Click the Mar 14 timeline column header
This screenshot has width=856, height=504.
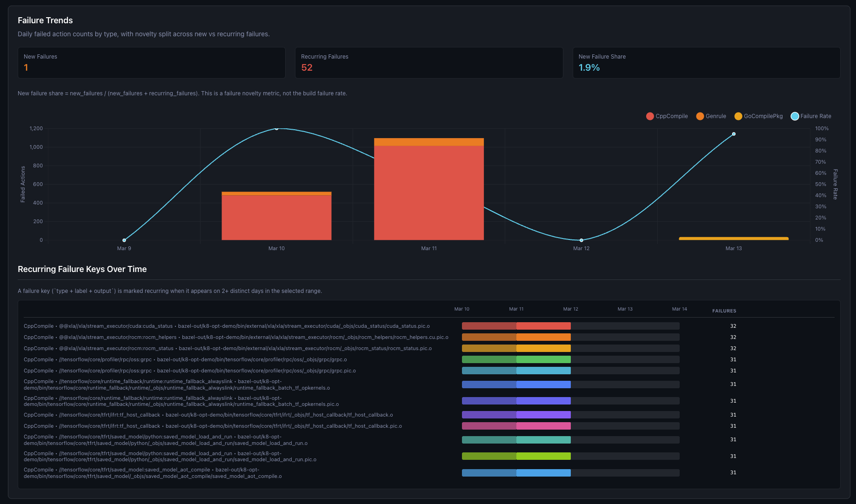[x=680, y=309]
